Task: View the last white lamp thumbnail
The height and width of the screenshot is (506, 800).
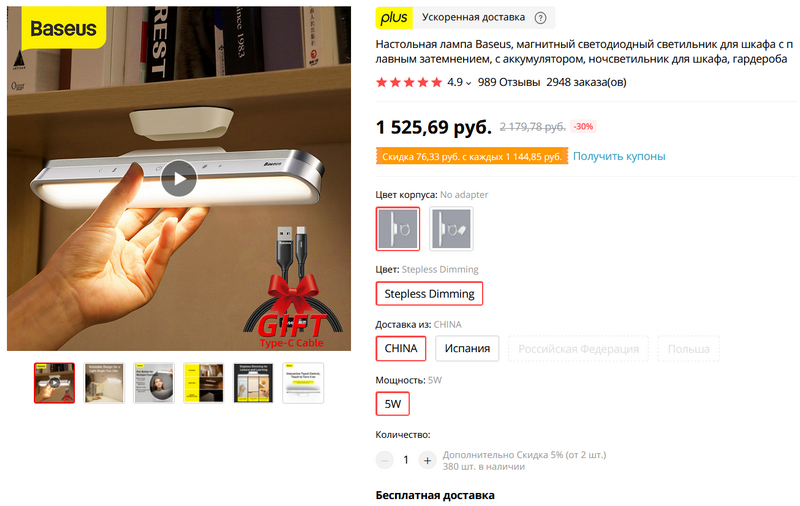Action: pos(303,383)
